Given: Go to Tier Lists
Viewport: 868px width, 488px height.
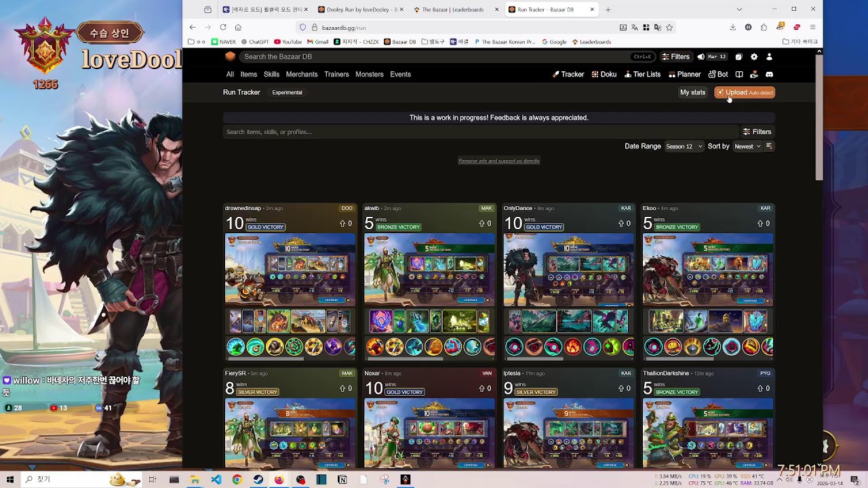Looking at the screenshot, I should (642, 75).
